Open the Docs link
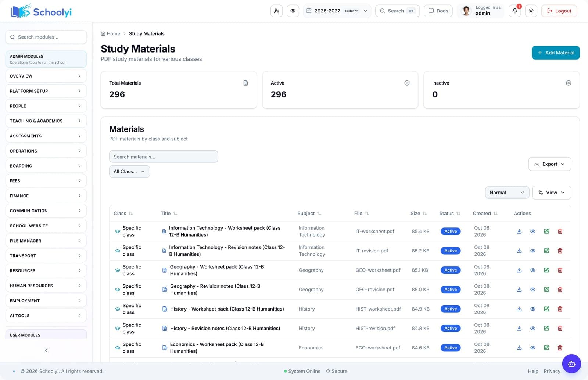588x380 pixels. pyautogui.click(x=438, y=11)
